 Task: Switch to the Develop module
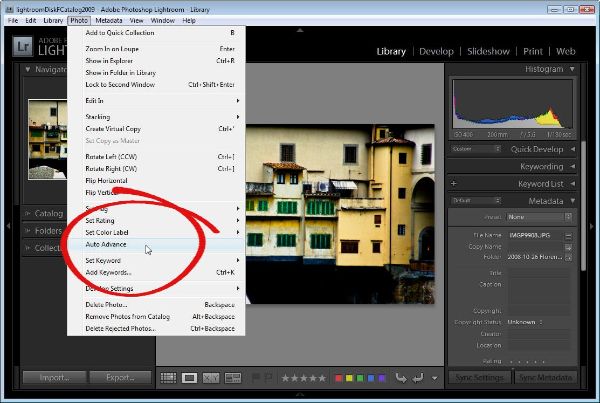click(x=436, y=51)
